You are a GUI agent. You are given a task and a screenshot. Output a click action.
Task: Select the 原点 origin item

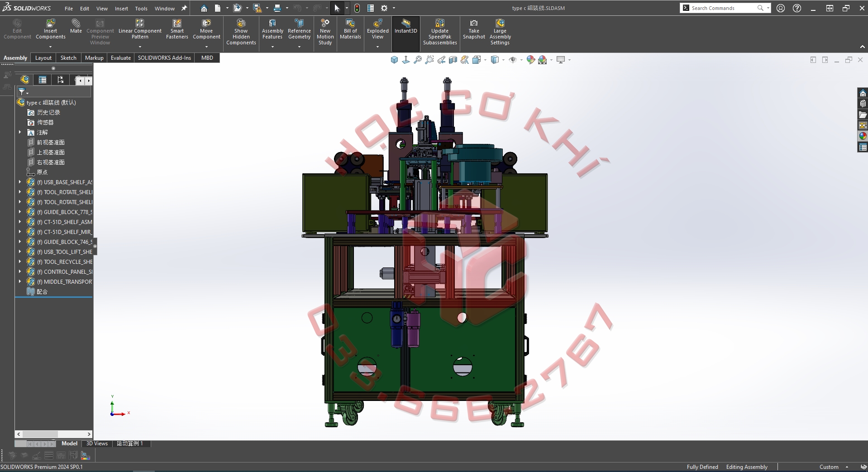[42, 172]
